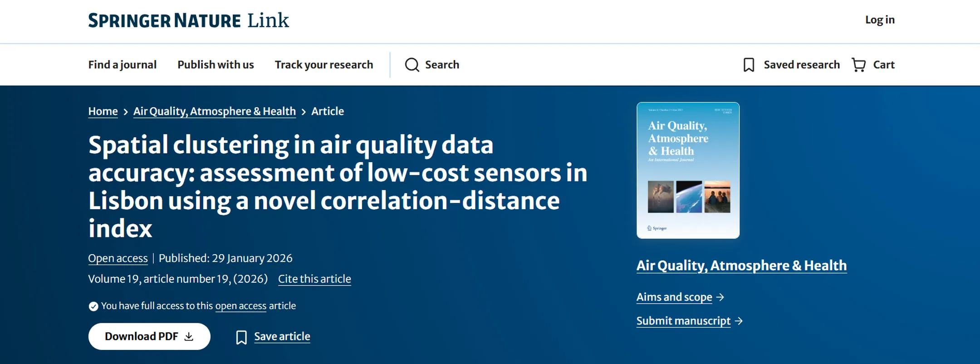Screen dimensions: 980x364
Task: Open the Find a journal menu
Action: [122, 65]
